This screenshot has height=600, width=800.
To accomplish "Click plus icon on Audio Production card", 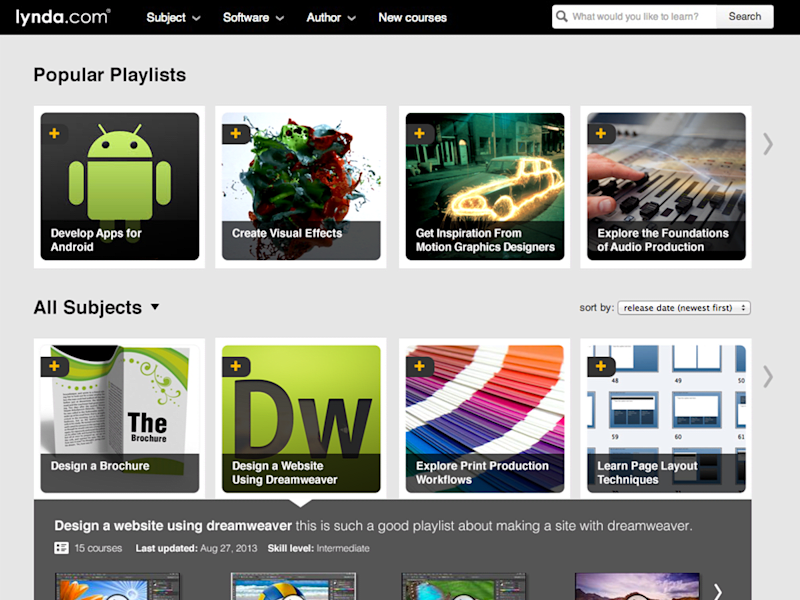I will (x=601, y=134).
